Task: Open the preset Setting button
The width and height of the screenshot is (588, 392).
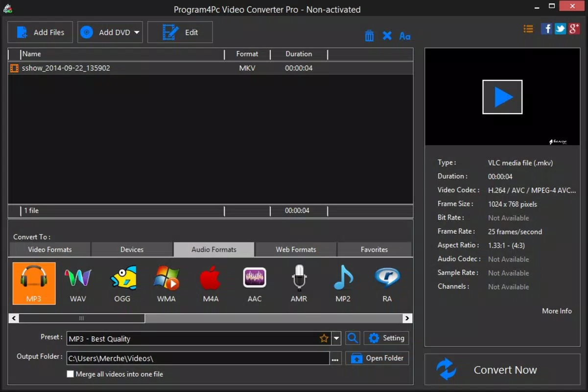Action: click(x=386, y=338)
